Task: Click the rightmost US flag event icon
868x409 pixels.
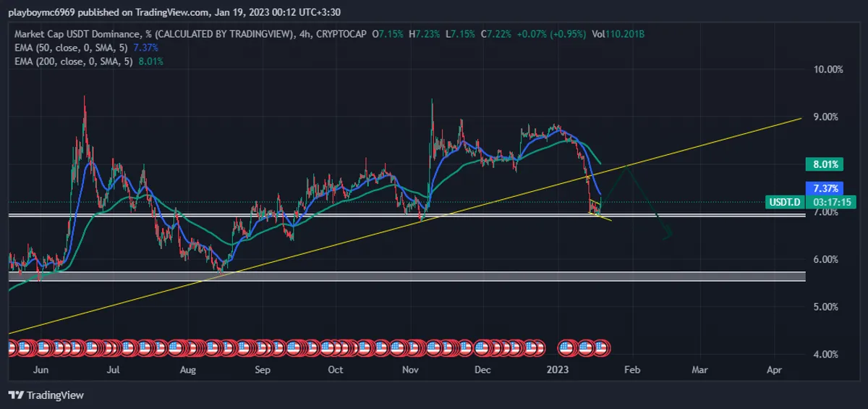Action: pyautogui.click(x=602, y=348)
